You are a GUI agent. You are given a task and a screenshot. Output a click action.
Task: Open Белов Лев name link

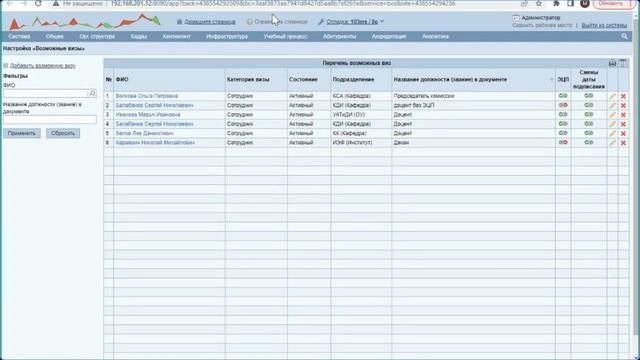pyautogui.click(x=144, y=133)
